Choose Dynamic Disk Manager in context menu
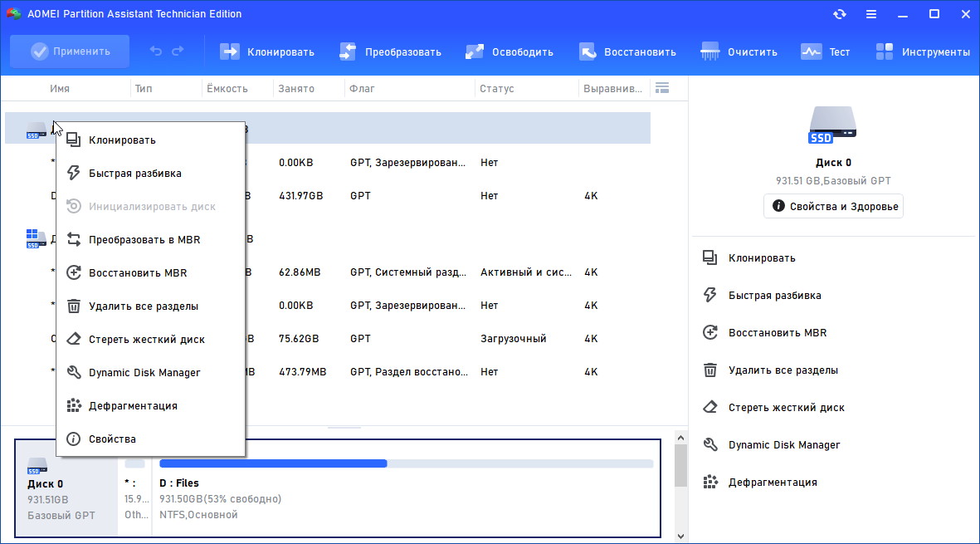 tap(150, 372)
